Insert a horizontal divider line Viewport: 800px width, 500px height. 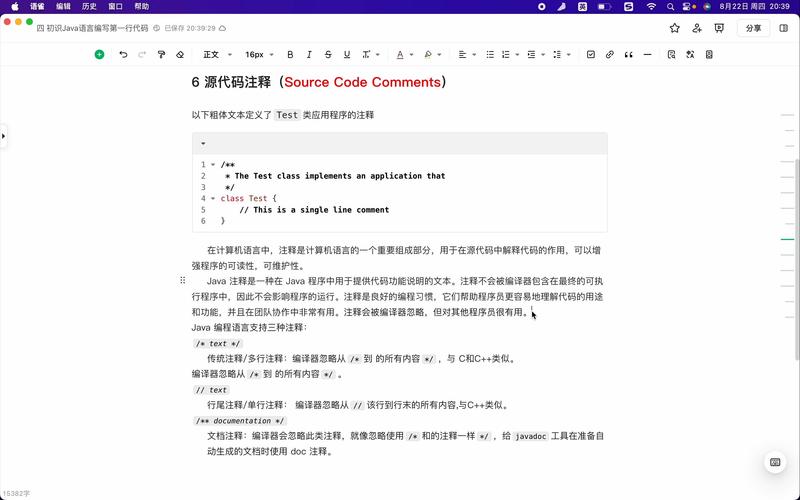tap(647, 55)
